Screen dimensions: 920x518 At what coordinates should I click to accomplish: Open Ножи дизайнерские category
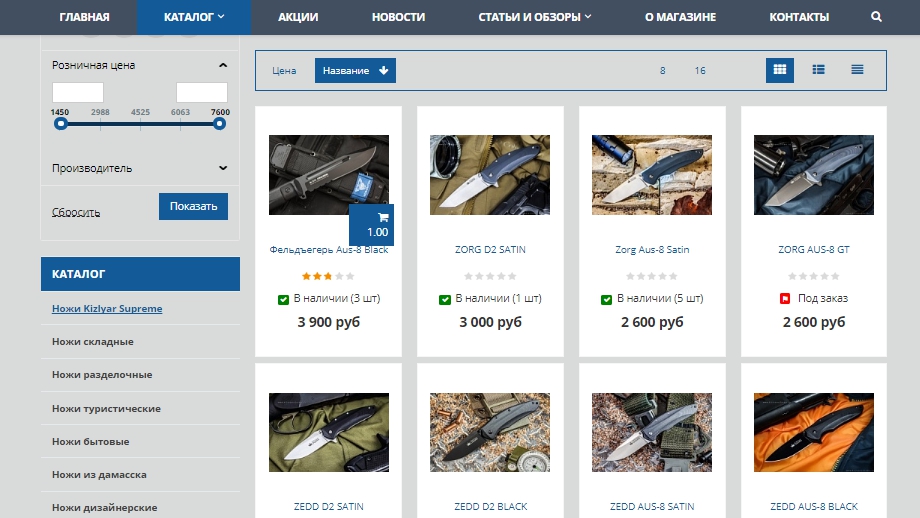(x=104, y=507)
